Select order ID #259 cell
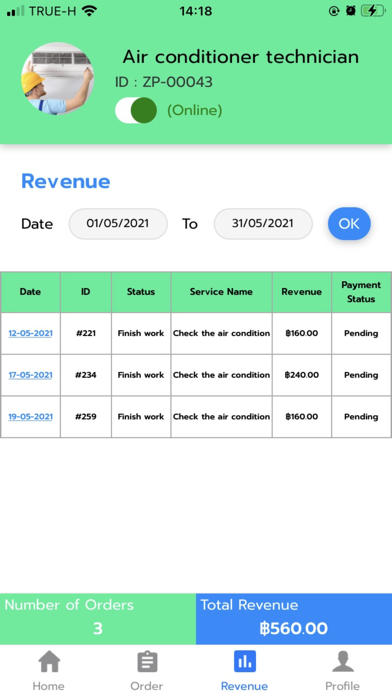The width and height of the screenshot is (392, 696). (86, 417)
